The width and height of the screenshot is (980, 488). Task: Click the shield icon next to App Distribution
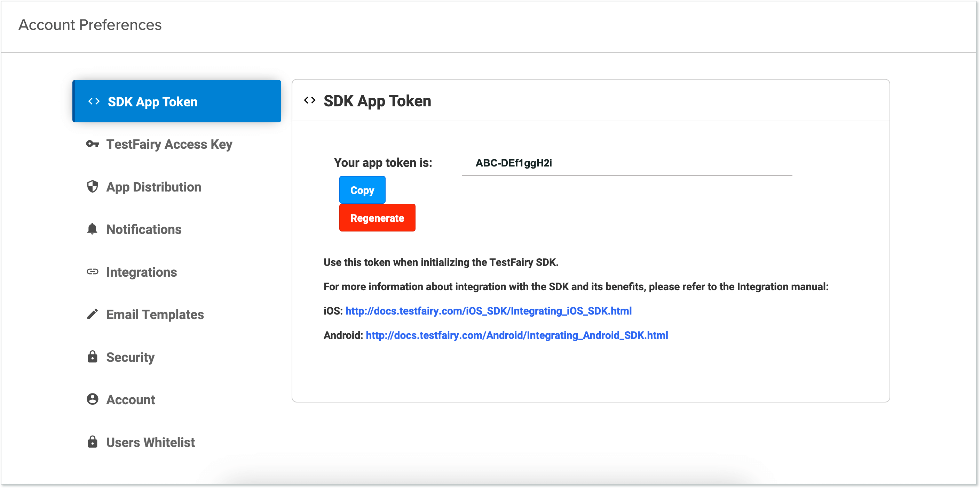93,187
